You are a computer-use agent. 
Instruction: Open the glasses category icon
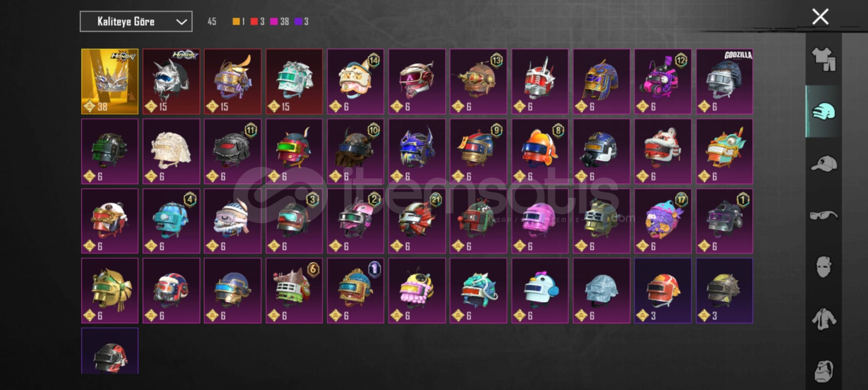point(824,216)
